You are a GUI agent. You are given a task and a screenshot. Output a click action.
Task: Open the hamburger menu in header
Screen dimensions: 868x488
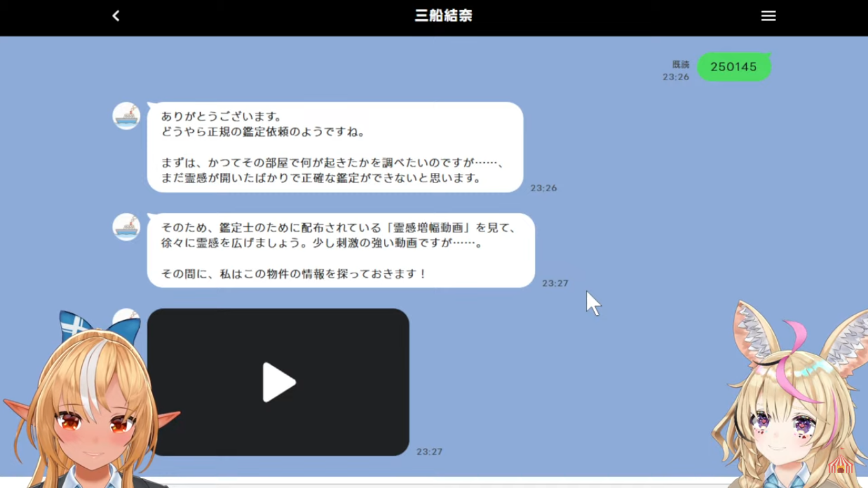(768, 16)
